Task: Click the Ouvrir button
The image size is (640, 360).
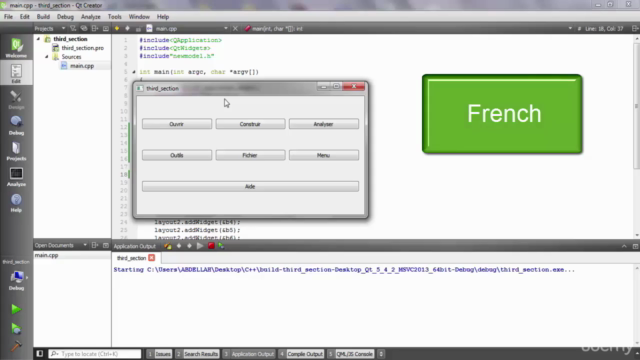Action: coord(177,124)
